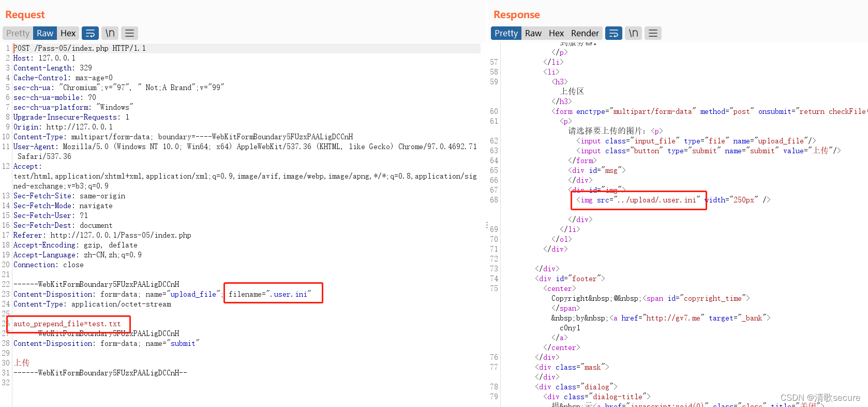Click the Sec-Fetch-Mode: navigate header
Viewport: 868px width, 407px height.
63,206
